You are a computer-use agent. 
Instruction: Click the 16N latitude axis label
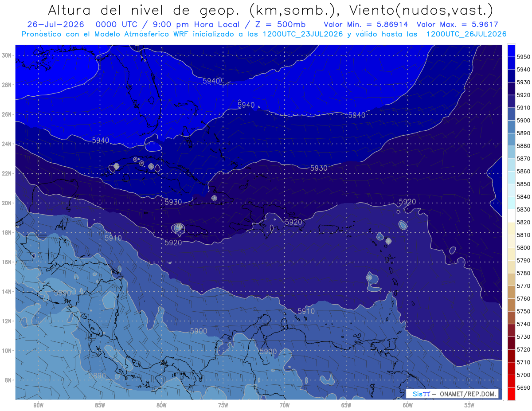pos(7,262)
